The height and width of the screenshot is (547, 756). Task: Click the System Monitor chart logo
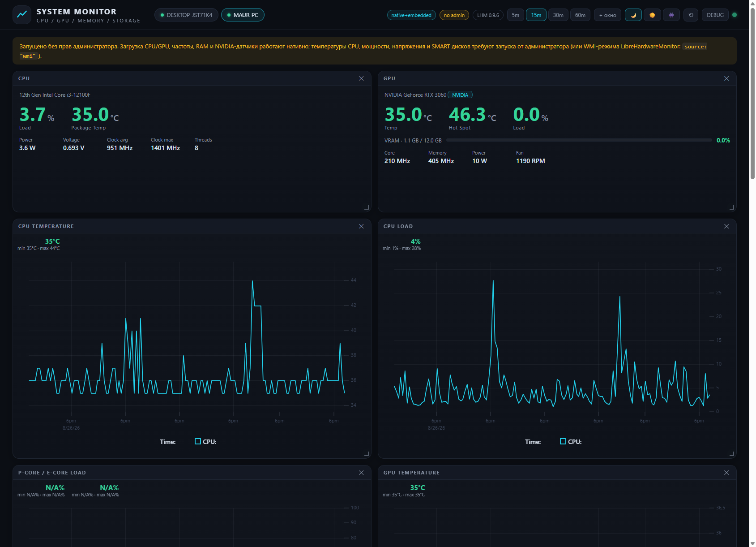click(22, 15)
